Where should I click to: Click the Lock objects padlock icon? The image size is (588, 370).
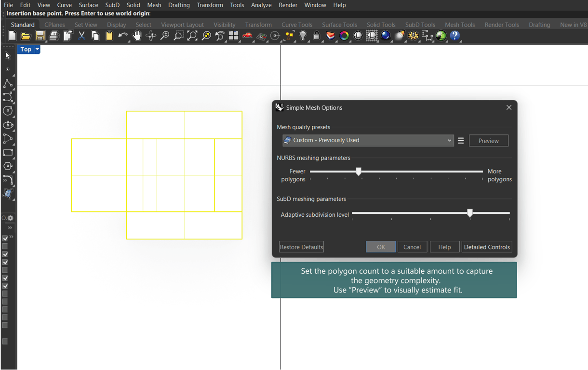click(317, 36)
